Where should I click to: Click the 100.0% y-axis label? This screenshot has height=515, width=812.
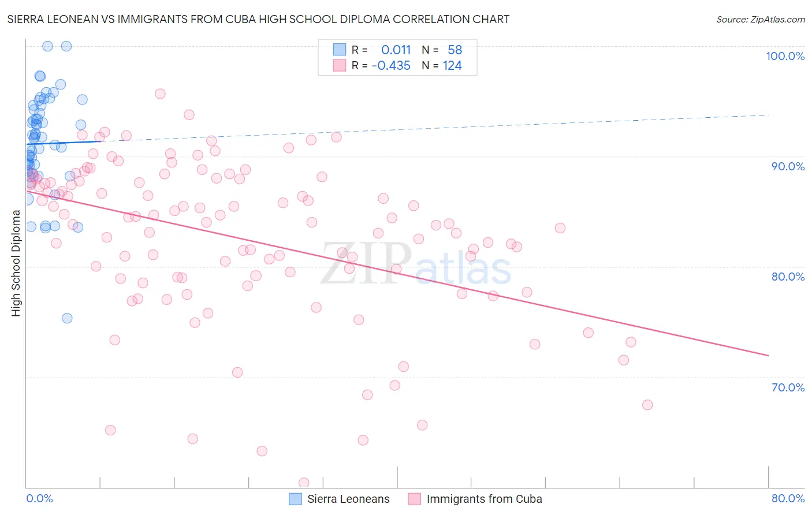785,56
